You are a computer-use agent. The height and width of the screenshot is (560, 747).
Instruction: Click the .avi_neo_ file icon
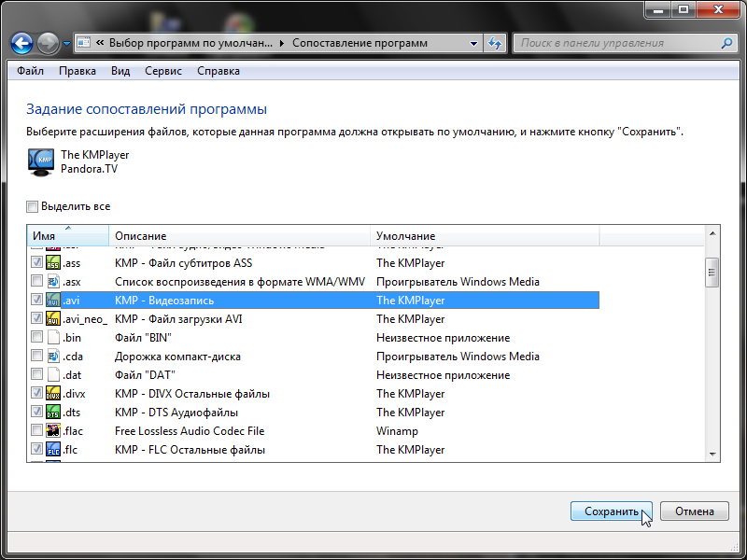click(53, 318)
